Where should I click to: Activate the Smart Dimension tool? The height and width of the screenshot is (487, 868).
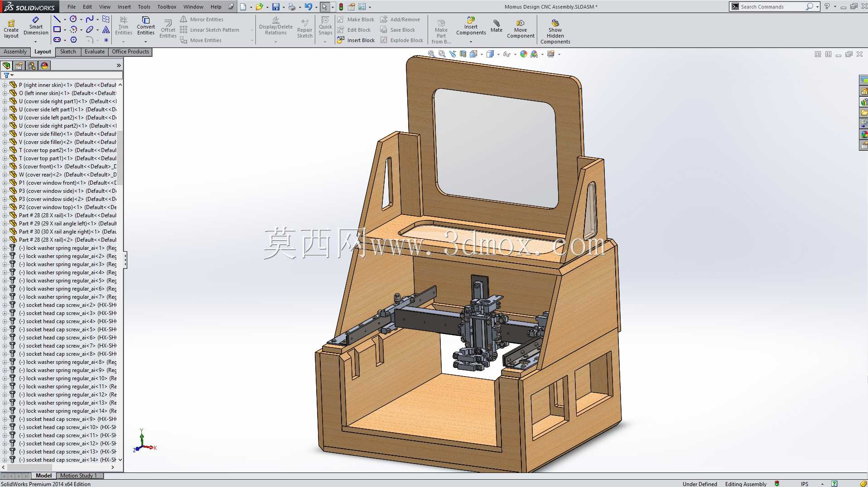coord(36,27)
